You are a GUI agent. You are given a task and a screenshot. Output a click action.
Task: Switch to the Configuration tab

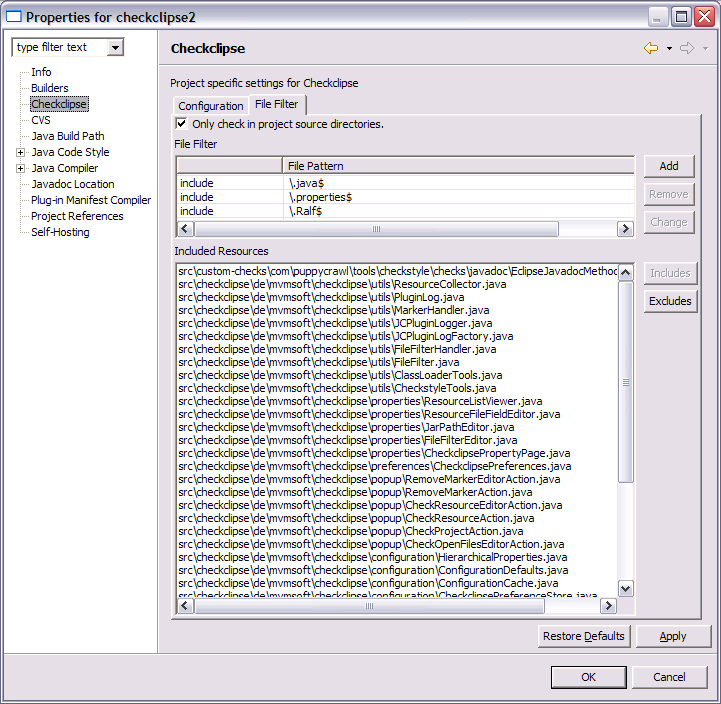(211, 106)
